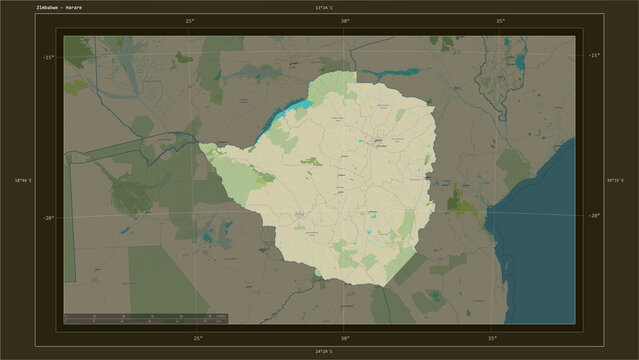The width and height of the screenshot is (639, 360).
Task: Click the '18°46´E' western longitude label
Action: pyautogui.click(x=23, y=180)
